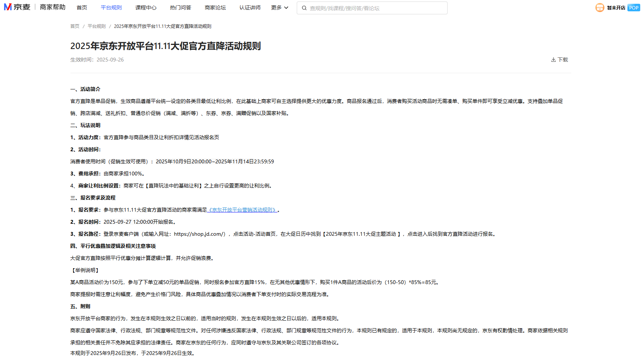This screenshot has width=644, height=361.
Task: Click 暂未开店 account label
Action: [x=616, y=8]
